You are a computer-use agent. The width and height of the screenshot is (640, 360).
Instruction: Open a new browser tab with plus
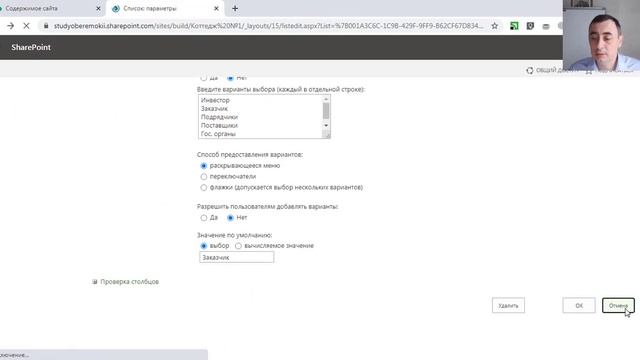[x=235, y=8]
